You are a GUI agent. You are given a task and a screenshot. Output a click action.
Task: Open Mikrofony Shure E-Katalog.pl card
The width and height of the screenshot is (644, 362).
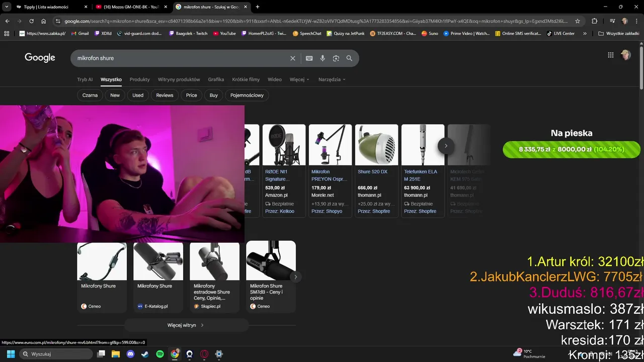(x=158, y=277)
